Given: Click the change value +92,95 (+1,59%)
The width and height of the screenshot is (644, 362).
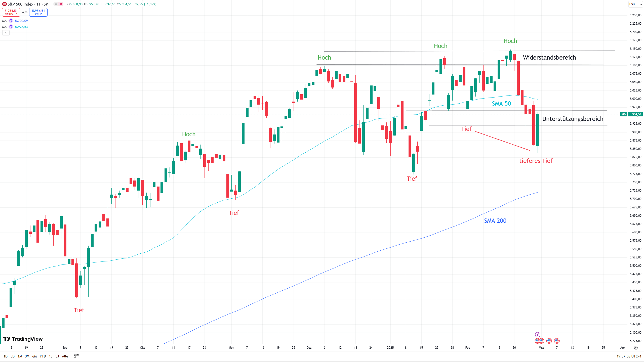Looking at the screenshot, I should (145, 4).
